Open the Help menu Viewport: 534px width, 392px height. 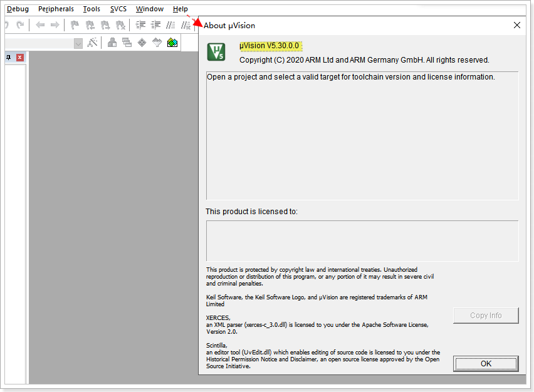coord(180,9)
